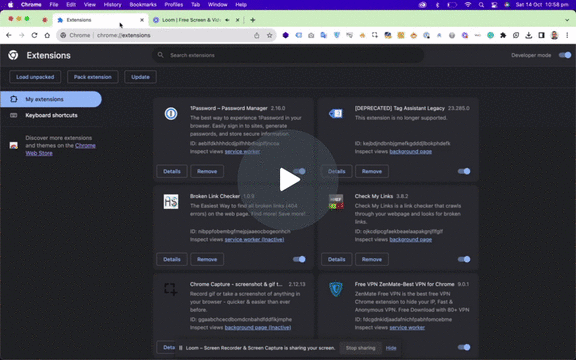The image size is (576, 360).
Task: Open Keyboard shortcuts in the sidebar
Action: pos(51,115)
